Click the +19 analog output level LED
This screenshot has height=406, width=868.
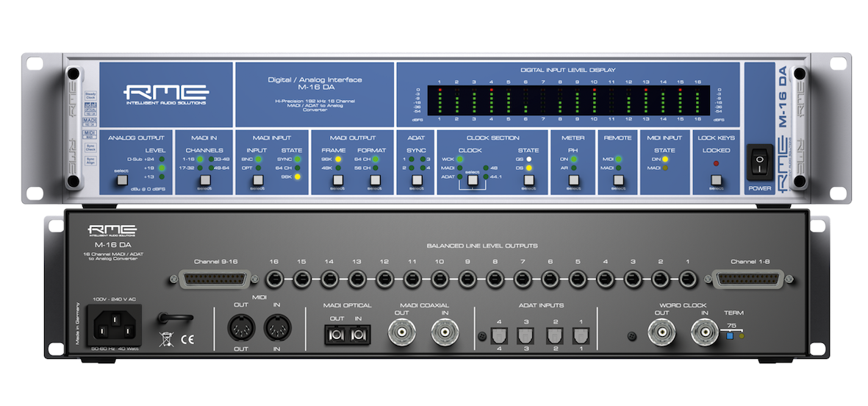point(162,168)
